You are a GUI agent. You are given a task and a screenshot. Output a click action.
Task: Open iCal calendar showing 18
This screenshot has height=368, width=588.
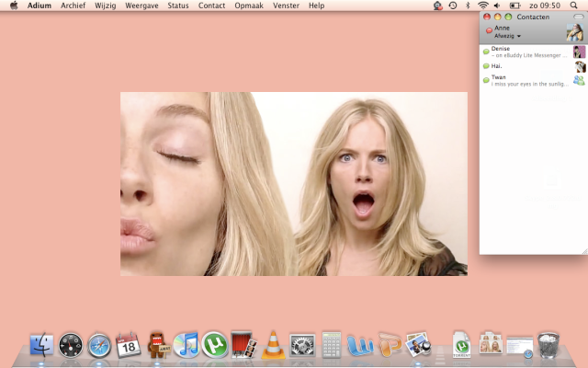coord(129,344)
